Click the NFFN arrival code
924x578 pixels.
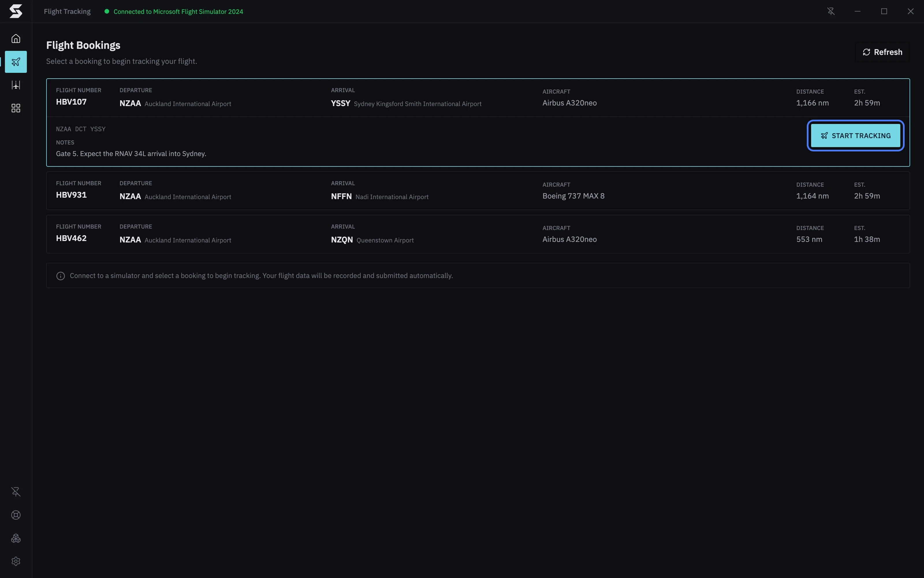pyautogui.click(x=341, y=197)
